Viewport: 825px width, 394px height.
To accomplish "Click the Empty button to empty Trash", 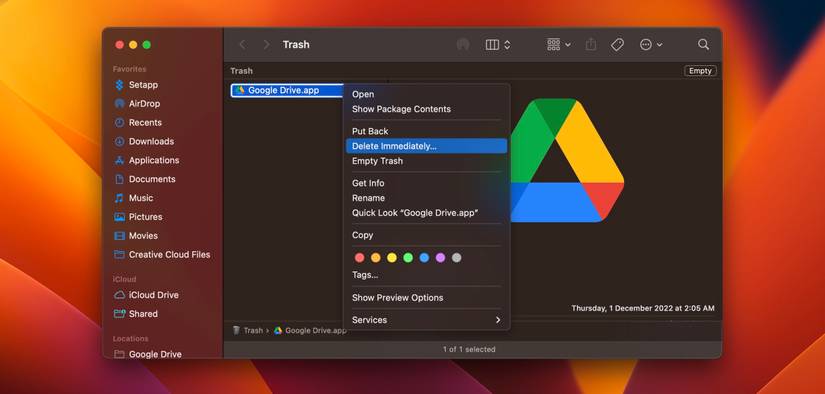I will 700,71.
